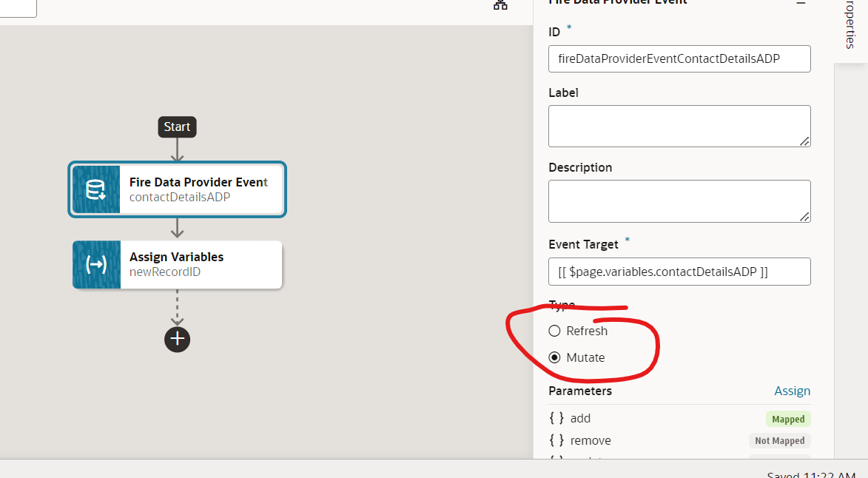Screen dimensions: 868x478
Task: Select the Refresh radio button
Action: point(554,331)
